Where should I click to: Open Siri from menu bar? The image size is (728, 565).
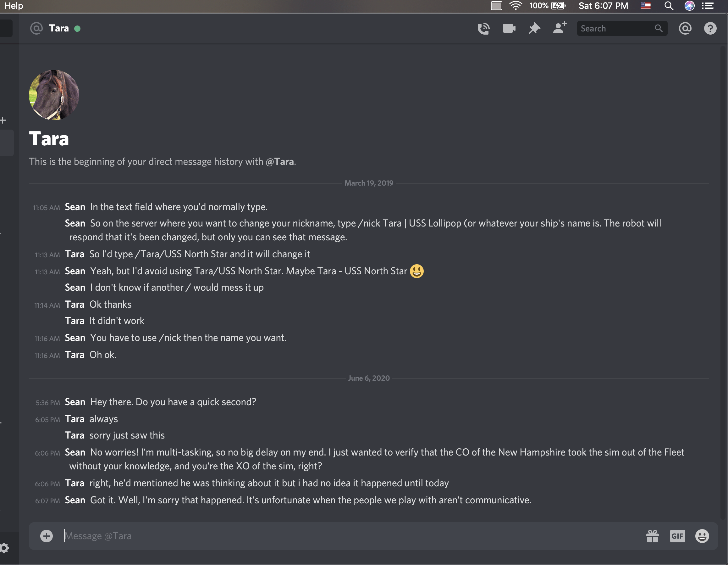689,6
